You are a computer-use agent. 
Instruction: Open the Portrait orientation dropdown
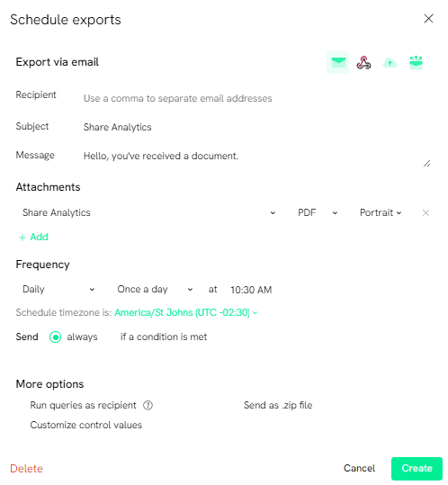(x=381, y=212)
